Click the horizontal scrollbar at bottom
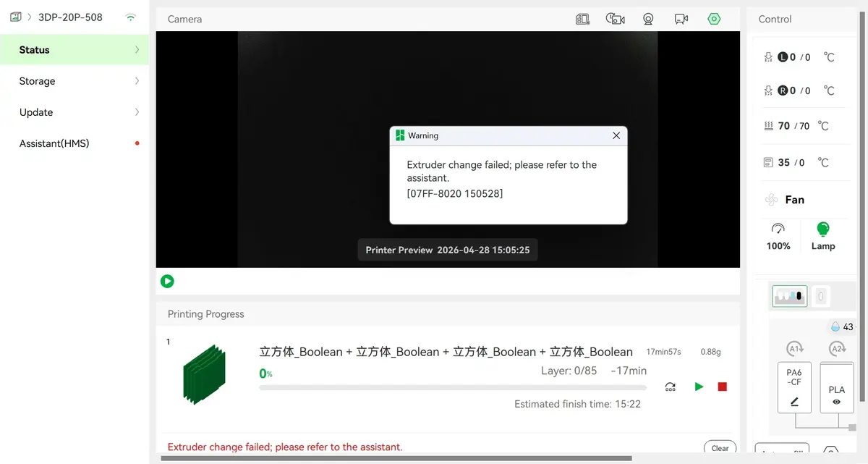The image size is (868, 464). tap(396, 458)
